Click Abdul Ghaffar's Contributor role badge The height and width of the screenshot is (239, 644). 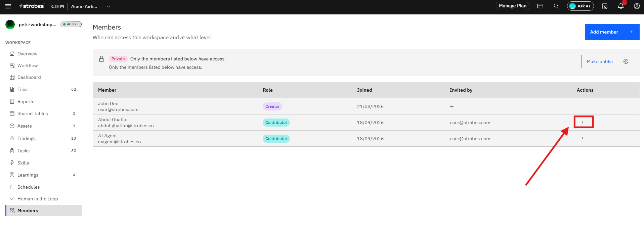click(276, 123)
